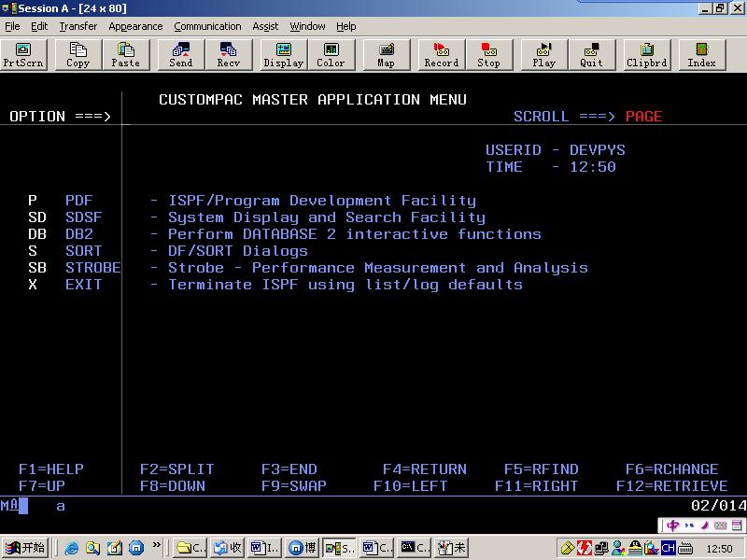Open the keyboard Map toolbar icon
The width and height of the screenshot is (747, 560).
click(x=387, y=55)
